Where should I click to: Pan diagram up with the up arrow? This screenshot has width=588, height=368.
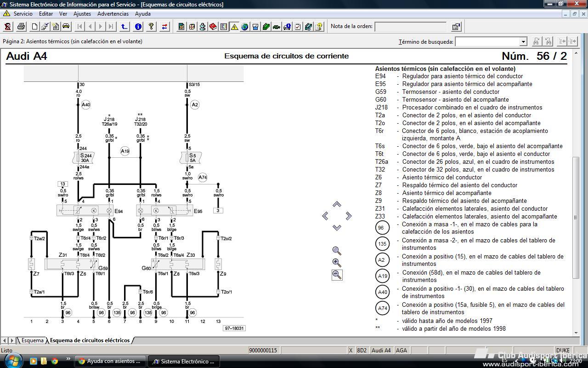click(337, 204)
